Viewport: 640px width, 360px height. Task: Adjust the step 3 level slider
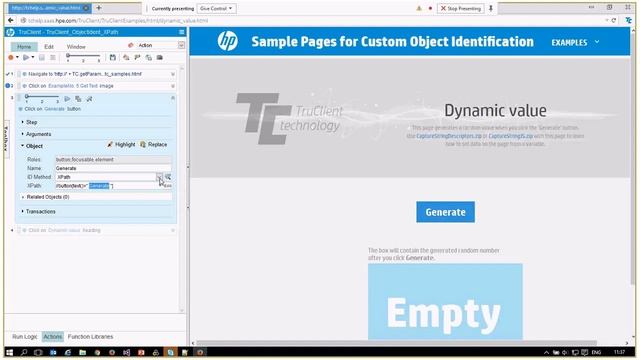click(x=42, y=98)
